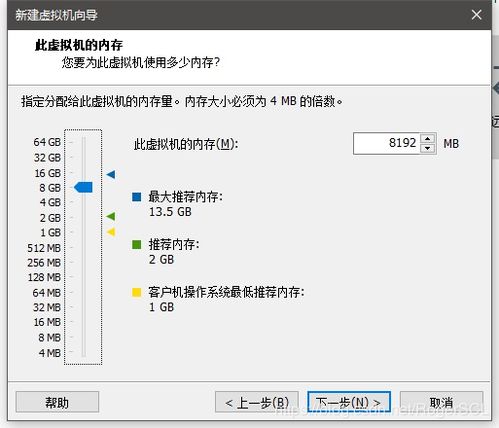Click the 取消 cancel button

click(x=441, y=402)
